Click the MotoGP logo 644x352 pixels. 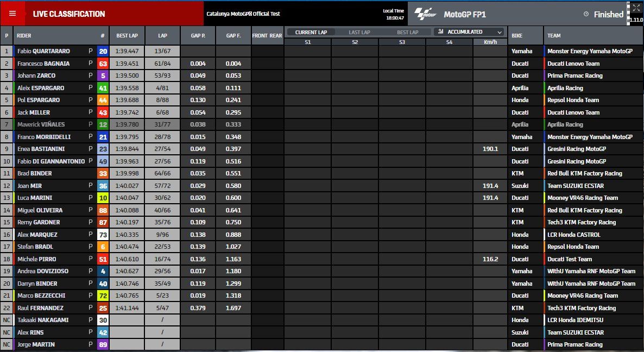point(426,14)
